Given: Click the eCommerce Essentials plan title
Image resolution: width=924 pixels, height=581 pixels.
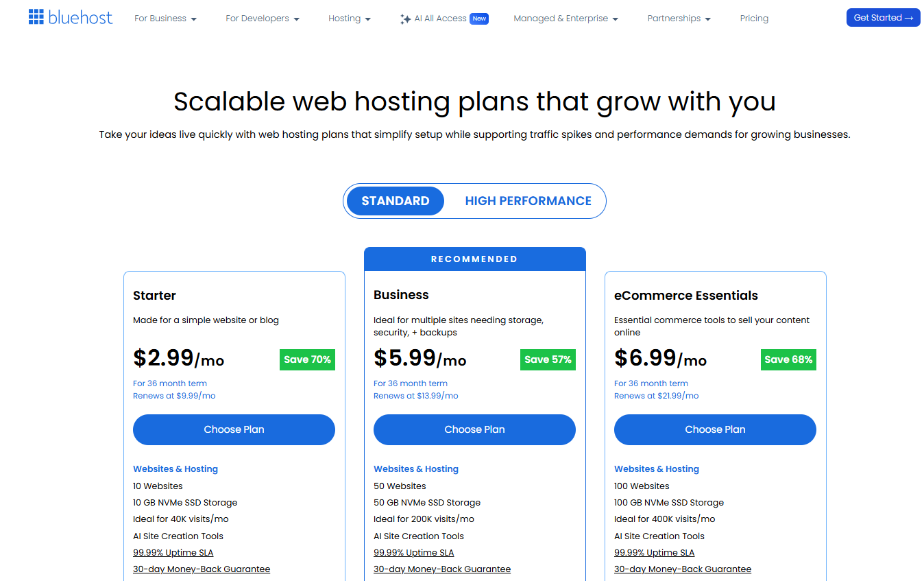Looking at the screenshot, I should coord(686,296).
